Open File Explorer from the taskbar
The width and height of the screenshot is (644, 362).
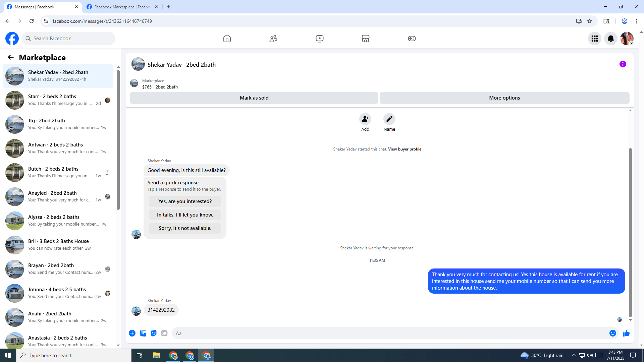coord(156,355)
